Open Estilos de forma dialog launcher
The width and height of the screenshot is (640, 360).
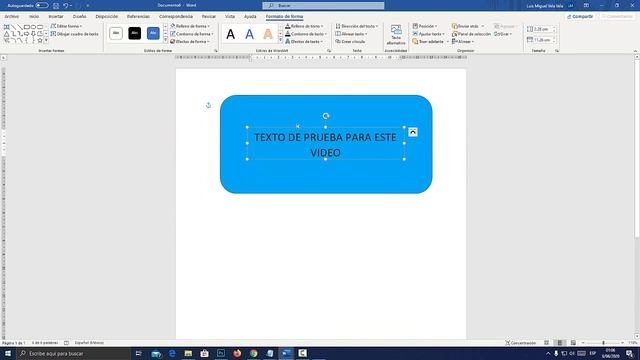pyautogui.click(x=216, y=51)
